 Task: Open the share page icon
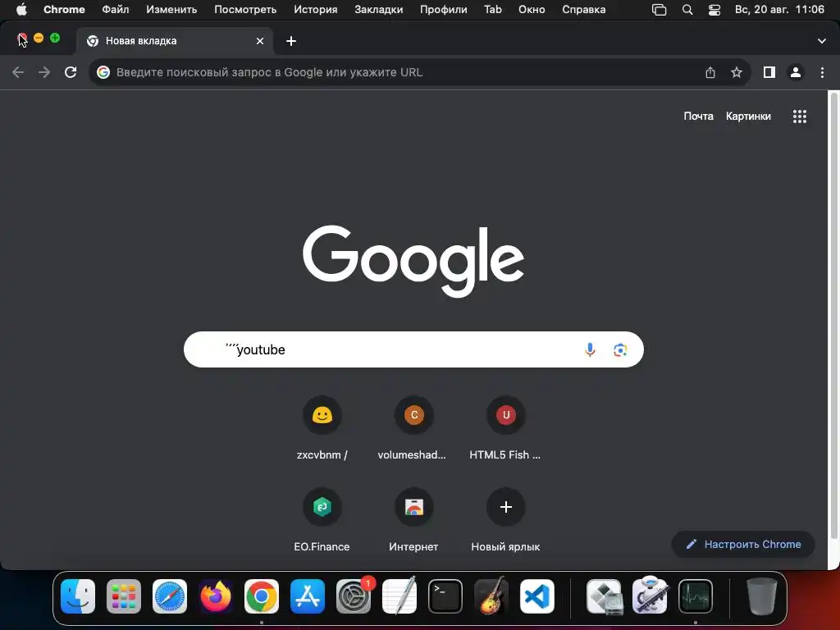[710, 72]
